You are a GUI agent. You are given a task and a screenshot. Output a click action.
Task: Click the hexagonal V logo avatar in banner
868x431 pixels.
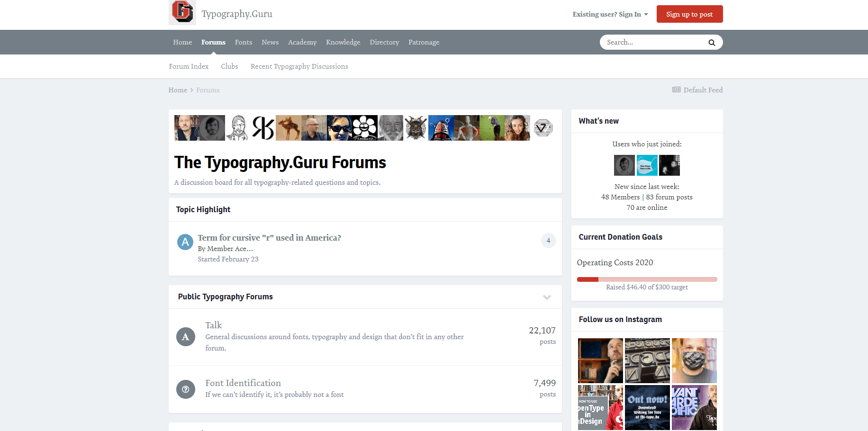click(x=543, y=128)
